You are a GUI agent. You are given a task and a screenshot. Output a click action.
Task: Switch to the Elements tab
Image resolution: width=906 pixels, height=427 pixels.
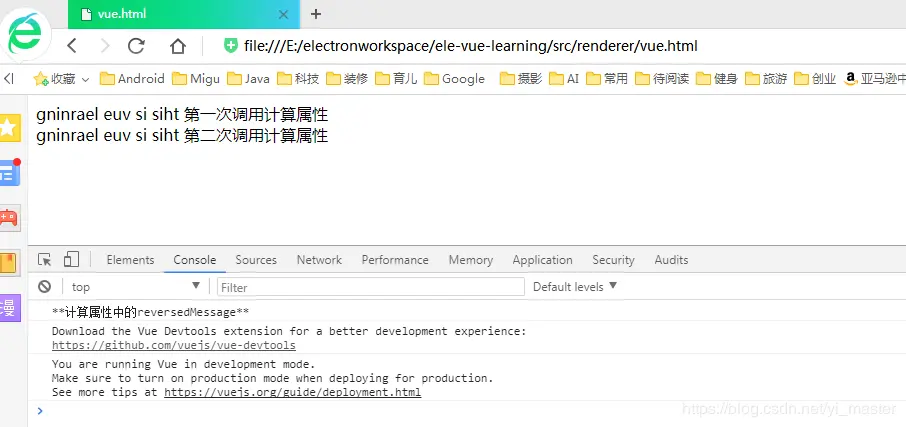pyautogui.click(x=130, y=260)
